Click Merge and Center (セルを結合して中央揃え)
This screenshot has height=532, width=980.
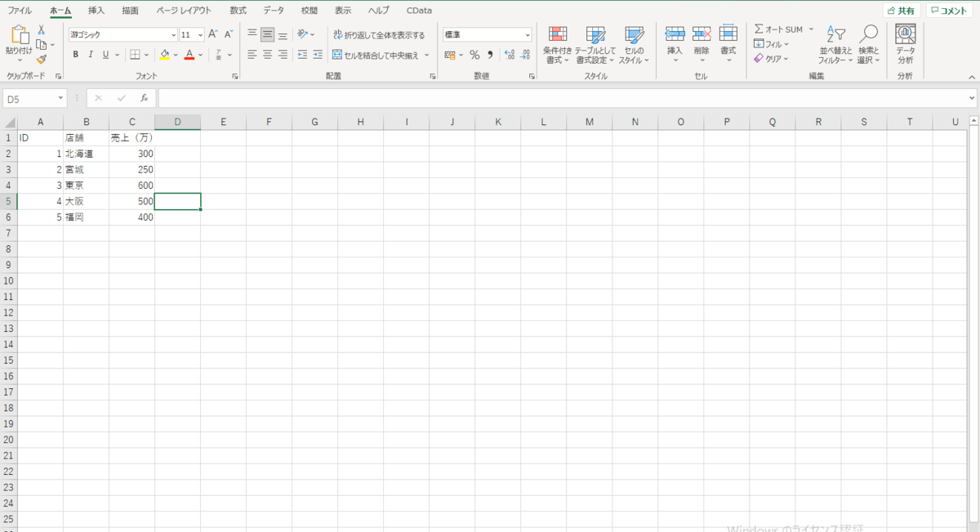[x=376, y=55]
